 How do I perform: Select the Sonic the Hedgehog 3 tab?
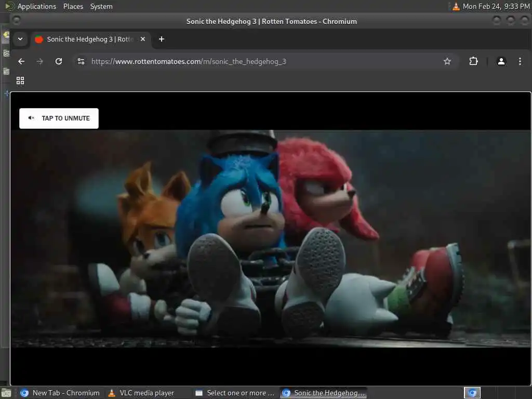click(90, 39)
